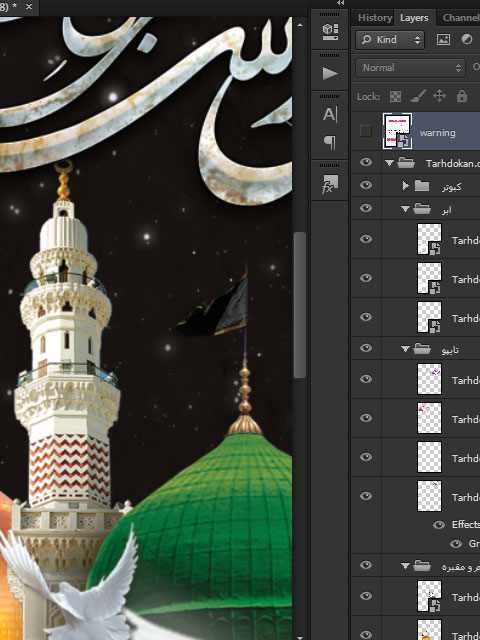Open the Actions panel play icon
Viewport: 480px width, 640px height.
click(330, 73)
